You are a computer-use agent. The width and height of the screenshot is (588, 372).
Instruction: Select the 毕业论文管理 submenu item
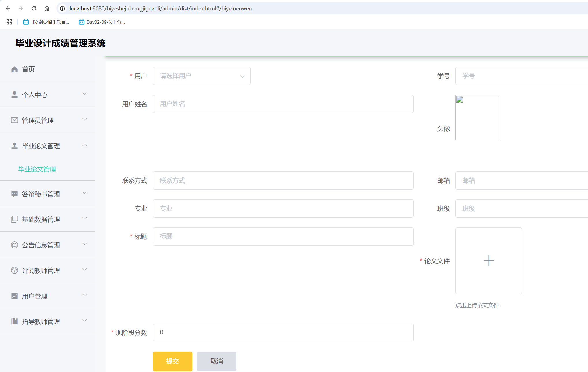[x=37, y=169]
